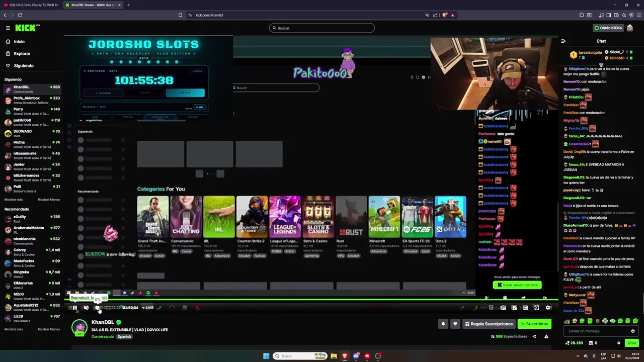Pause the stream video

click(x=74, y=308)
